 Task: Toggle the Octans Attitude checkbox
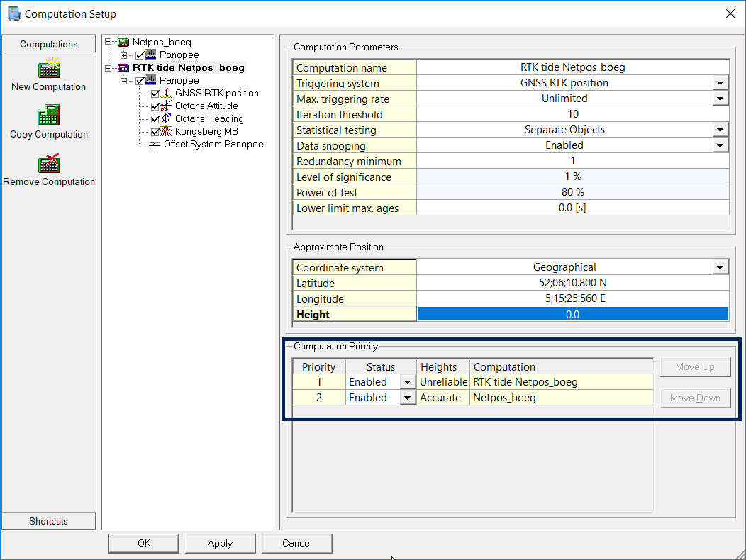click(156, 106)
